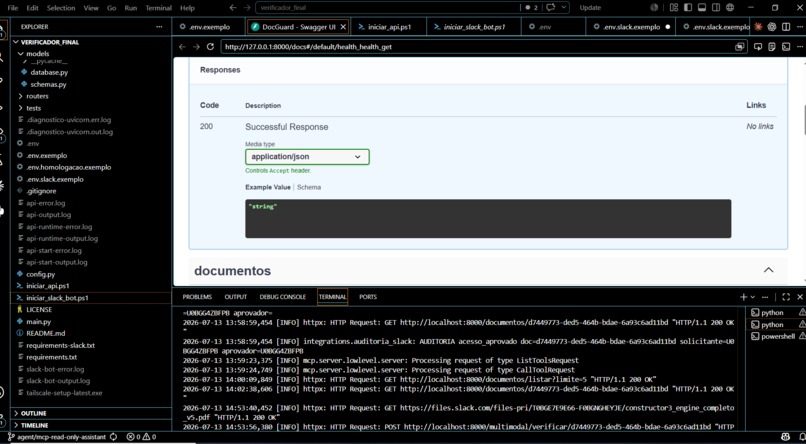This screenshot has height=444, width=806.
Task: Open the .env.exemplo editor tab
Action: pos(209,27)
